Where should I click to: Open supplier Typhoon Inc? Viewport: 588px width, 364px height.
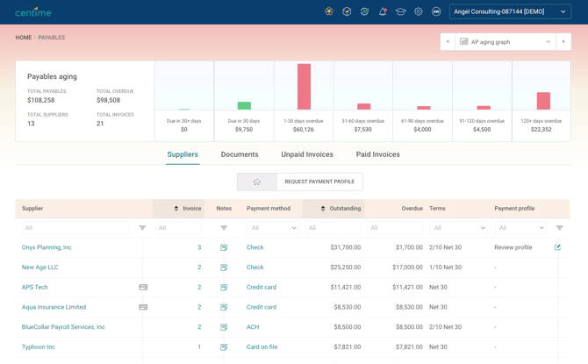(39, 346)
